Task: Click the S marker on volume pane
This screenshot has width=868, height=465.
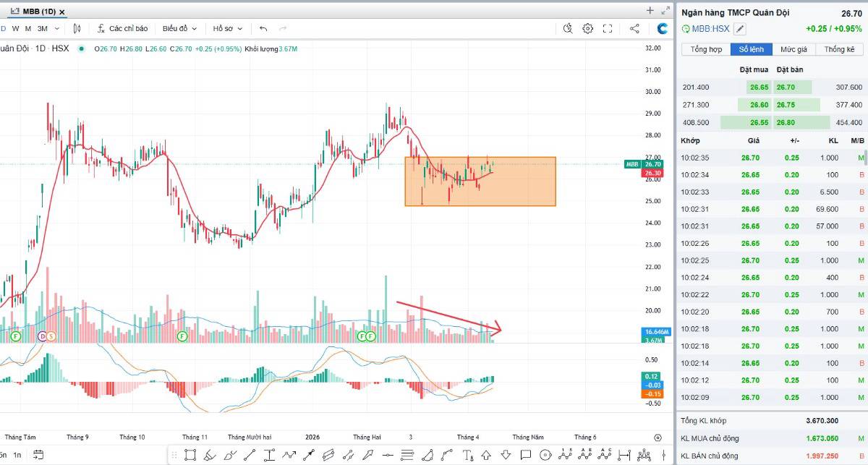Action: tap(51, 336)
